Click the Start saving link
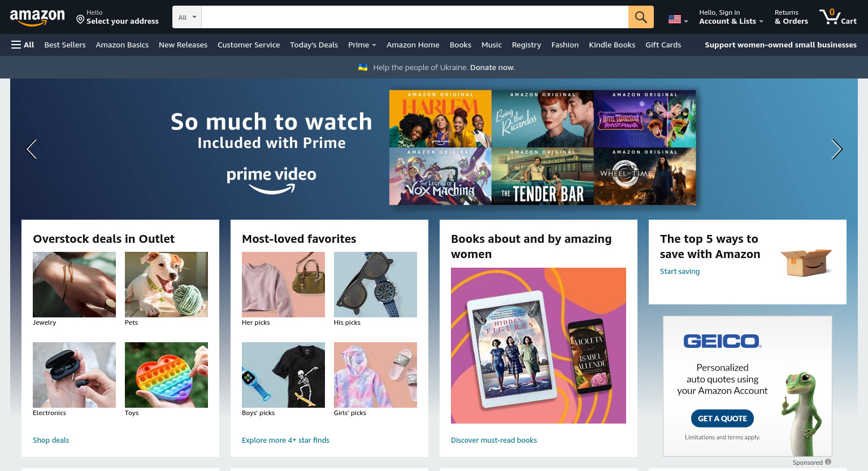Viewport: 868px width, 471px height. coord(680,271)
